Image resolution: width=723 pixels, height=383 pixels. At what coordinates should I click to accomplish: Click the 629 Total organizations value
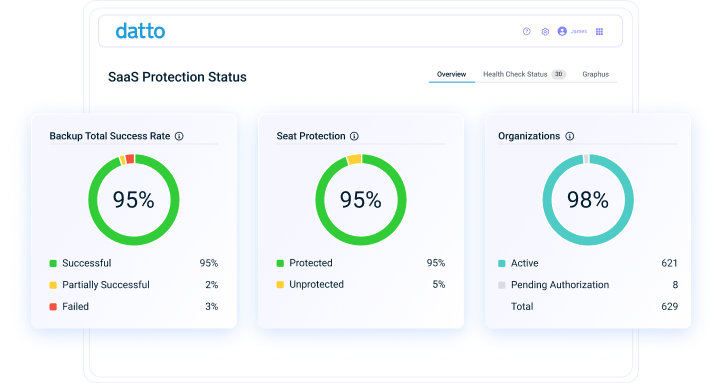pos(670,306)
